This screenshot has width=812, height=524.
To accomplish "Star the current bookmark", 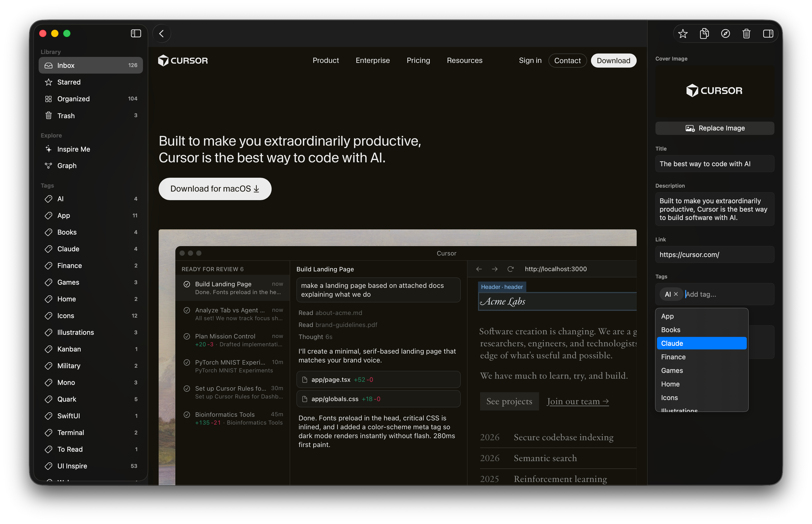I will click(683, 33).
